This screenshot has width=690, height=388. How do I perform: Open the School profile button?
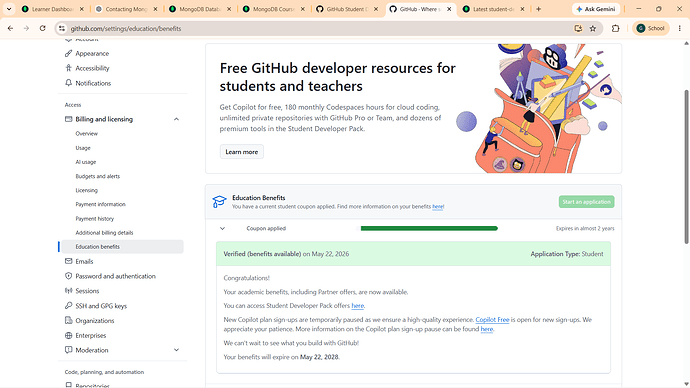click(651, 28)
